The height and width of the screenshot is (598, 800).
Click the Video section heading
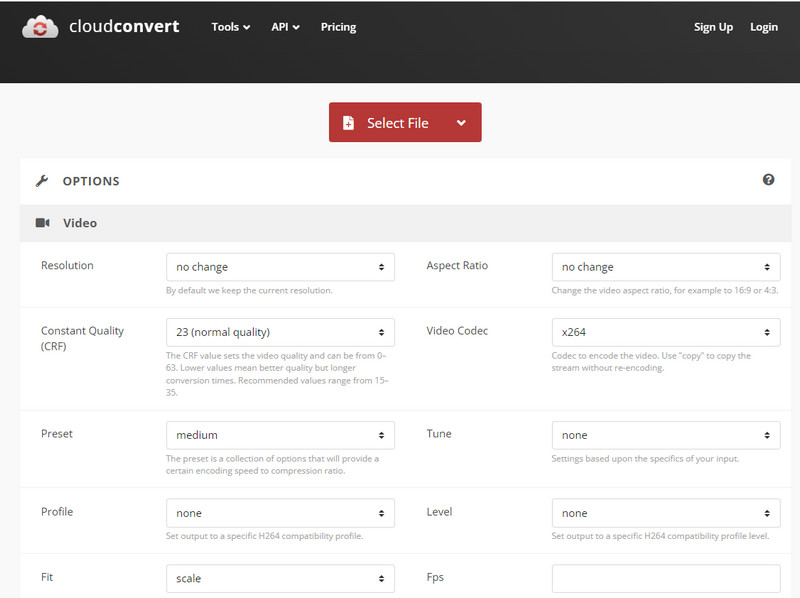[80, 223]
